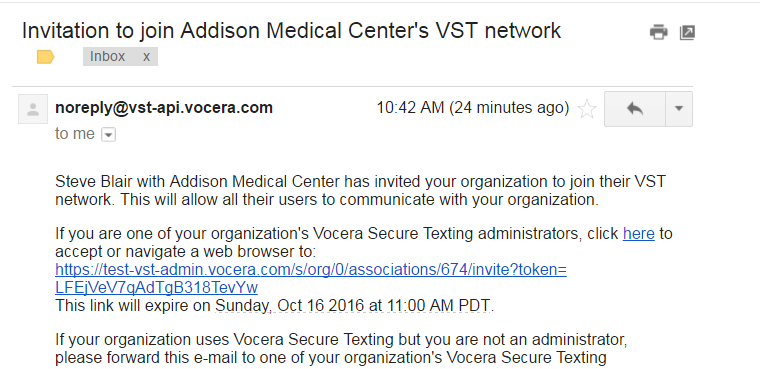Click the subject "Invitation to join Addison Medical Center's VST network"
760x369 pixels.
click(x=291, y=31)
